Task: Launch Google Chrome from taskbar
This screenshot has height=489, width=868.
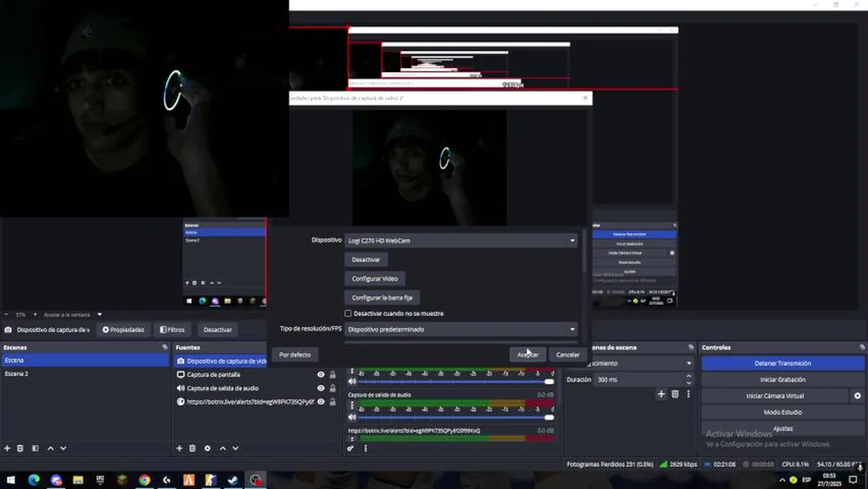Action: [x=144, y=480]
